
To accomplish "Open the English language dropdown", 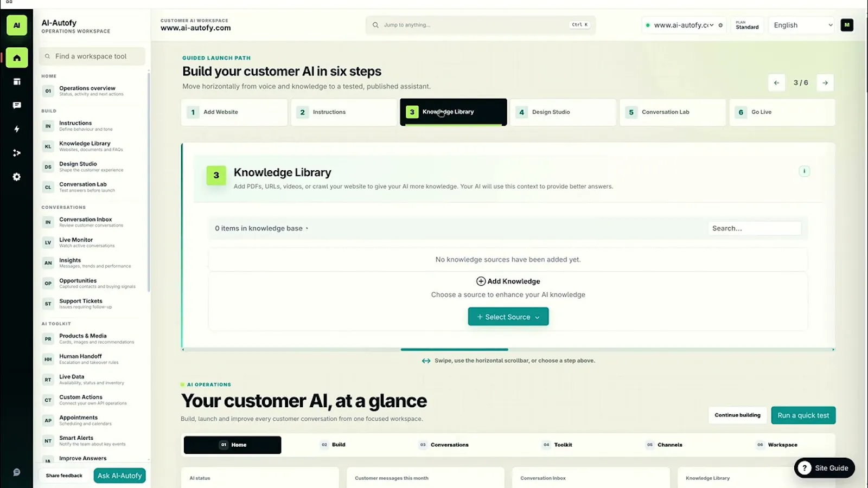I will 802,25.
